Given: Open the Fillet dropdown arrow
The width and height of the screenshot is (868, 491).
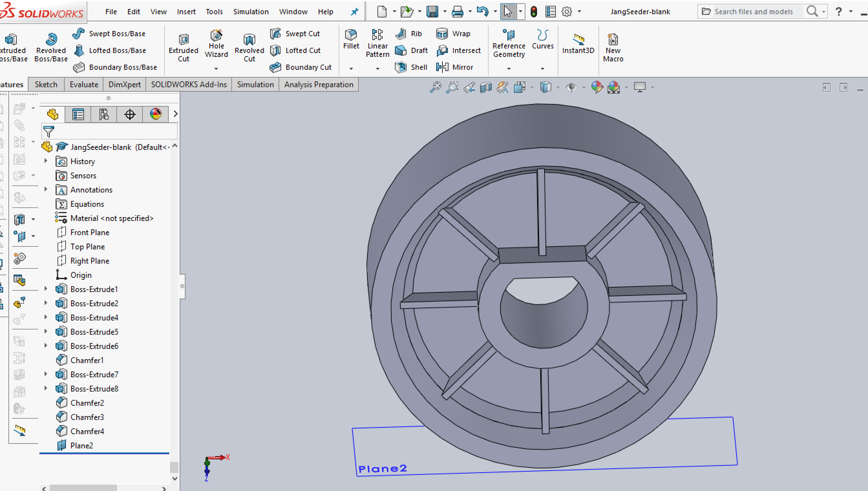Looking at the screenshot, I should (351, 68).
